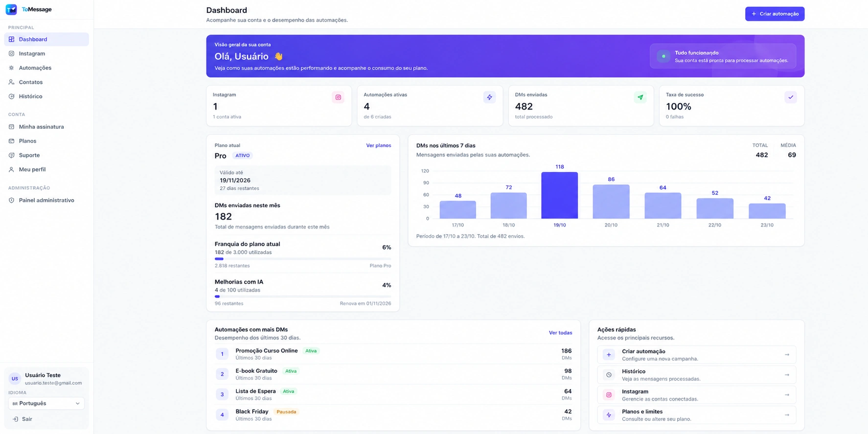
Task: Click the Pausada badge next to Black Friday
Action: 286,412
